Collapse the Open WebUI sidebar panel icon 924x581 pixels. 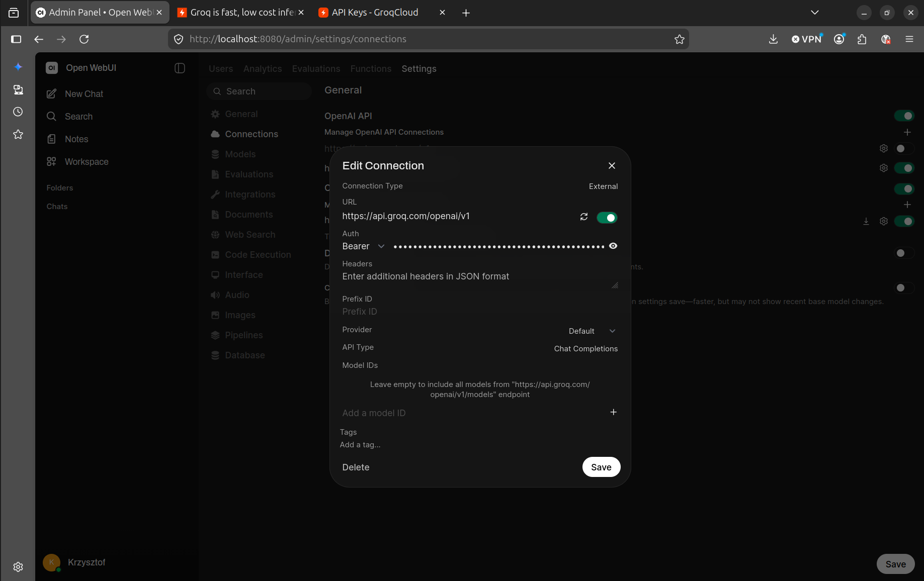click(180, 68)
